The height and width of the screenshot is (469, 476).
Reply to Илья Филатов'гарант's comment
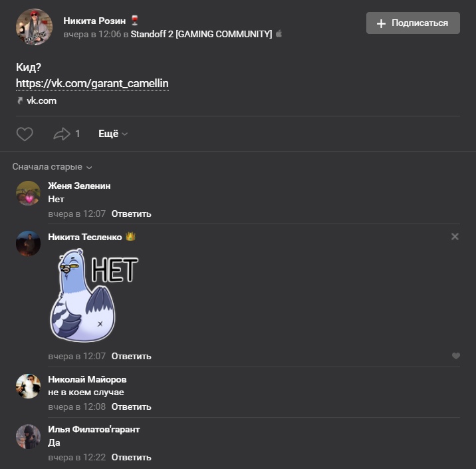[x=131, y=457]
